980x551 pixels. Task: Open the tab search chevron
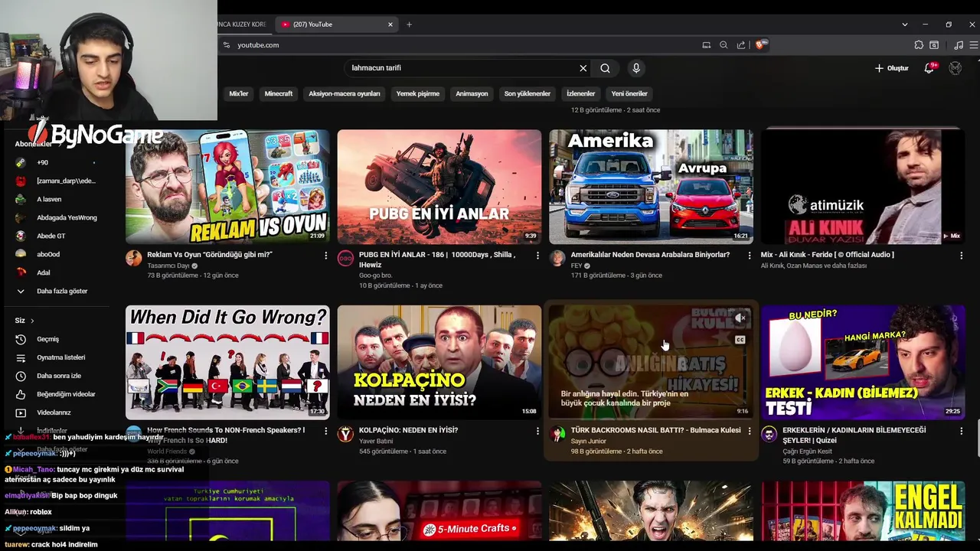click(x=904, y=24)
